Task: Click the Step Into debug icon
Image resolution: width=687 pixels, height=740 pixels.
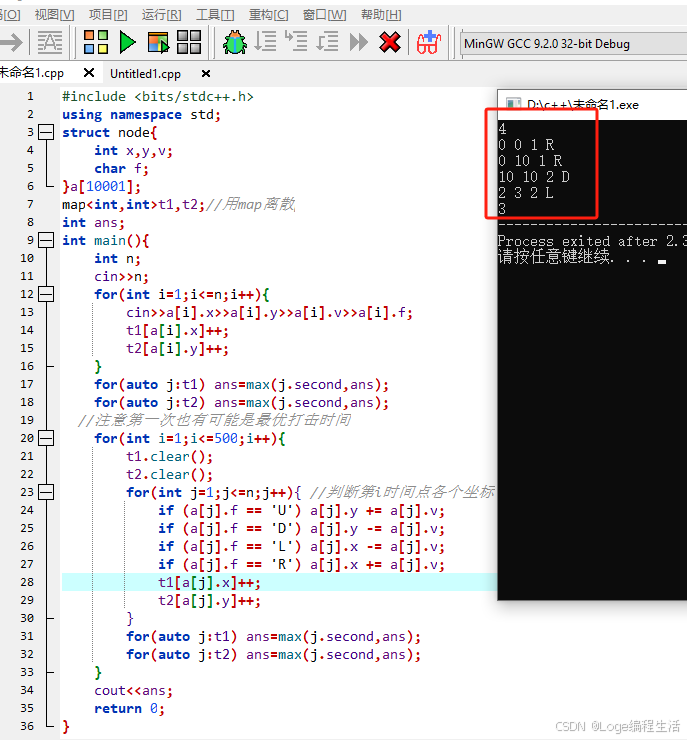Action: [296, 42]
